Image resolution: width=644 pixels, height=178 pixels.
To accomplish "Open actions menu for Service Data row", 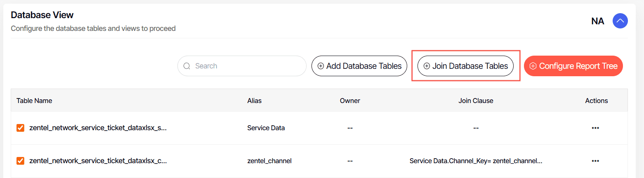I will [595, 128].
